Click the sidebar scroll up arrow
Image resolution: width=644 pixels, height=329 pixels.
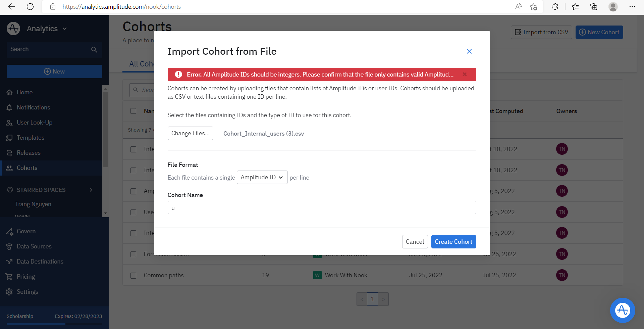click(105, 89)
